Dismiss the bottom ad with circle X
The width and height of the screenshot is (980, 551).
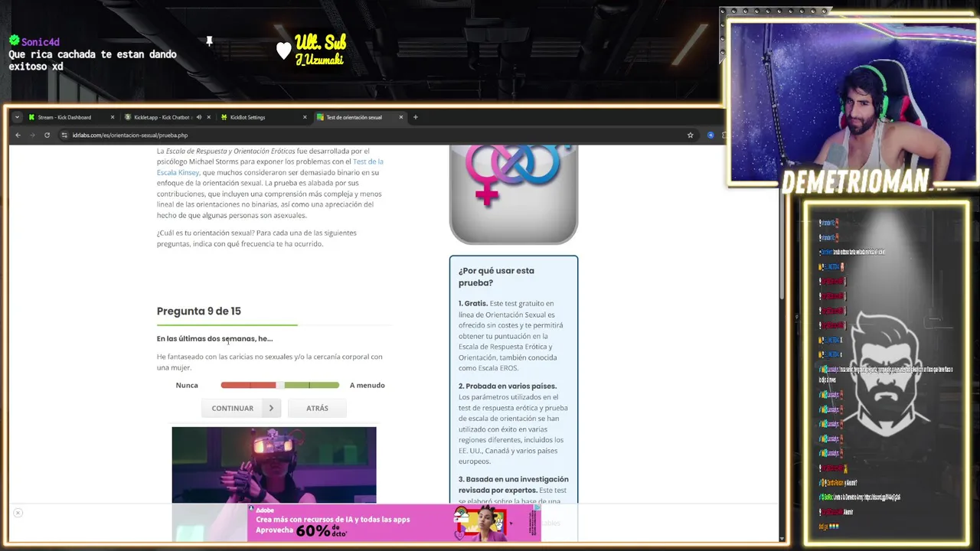(x=18, y=513)
